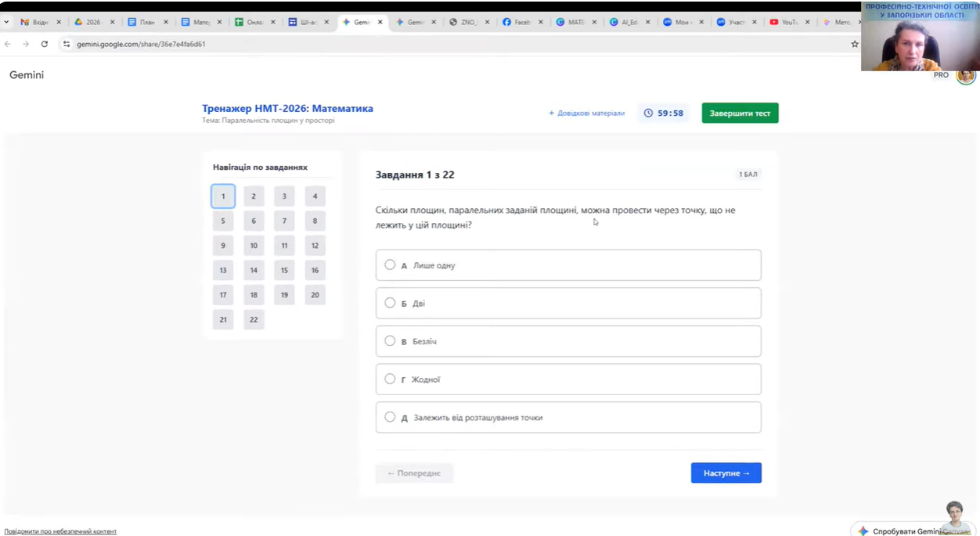Click the browser back arrow
980x536 pixels.
click(8, 45)
